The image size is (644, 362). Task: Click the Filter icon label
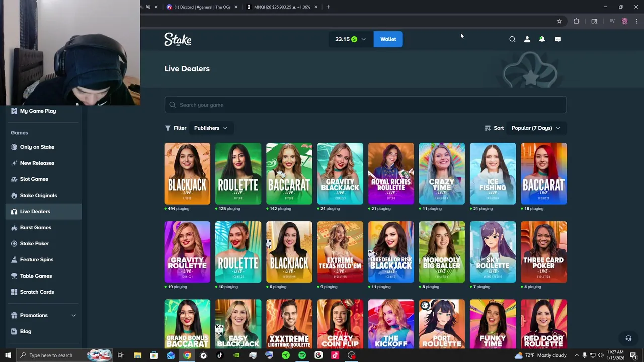(x=176, y=128)
